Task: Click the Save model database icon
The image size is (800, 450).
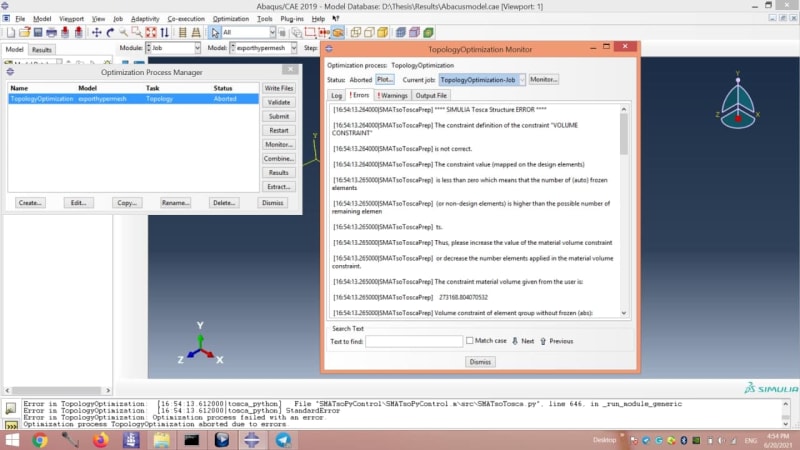Action: click(38, 33)
